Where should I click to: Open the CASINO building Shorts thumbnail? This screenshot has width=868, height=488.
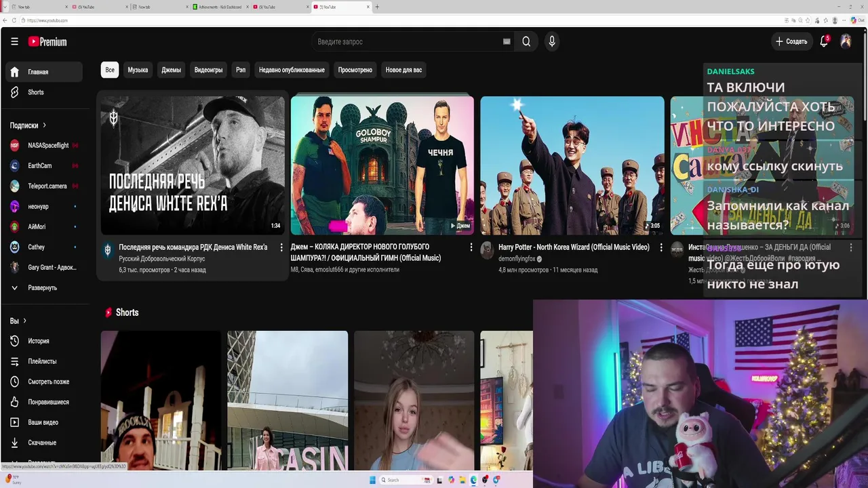288,401
